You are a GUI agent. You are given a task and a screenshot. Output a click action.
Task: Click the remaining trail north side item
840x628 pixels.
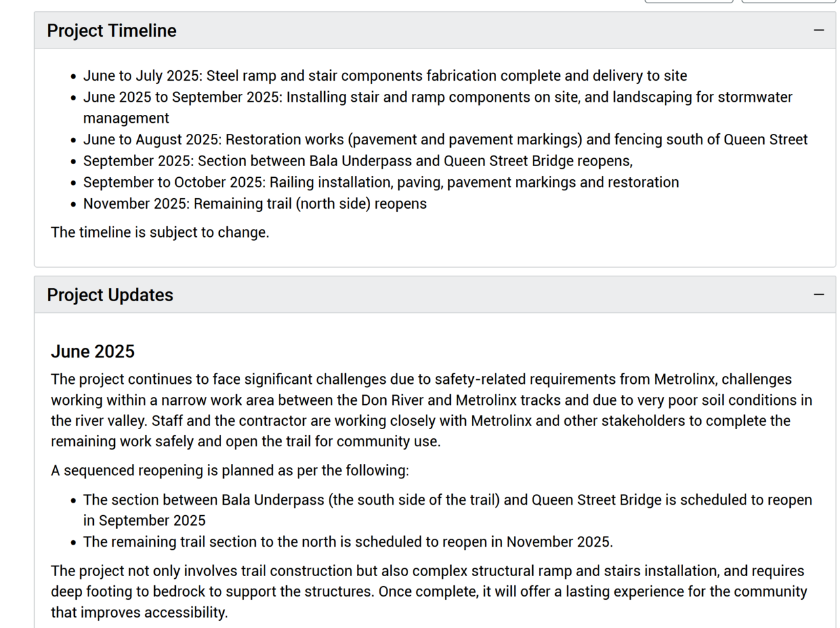pyautogui.click(x=255, y=204)
